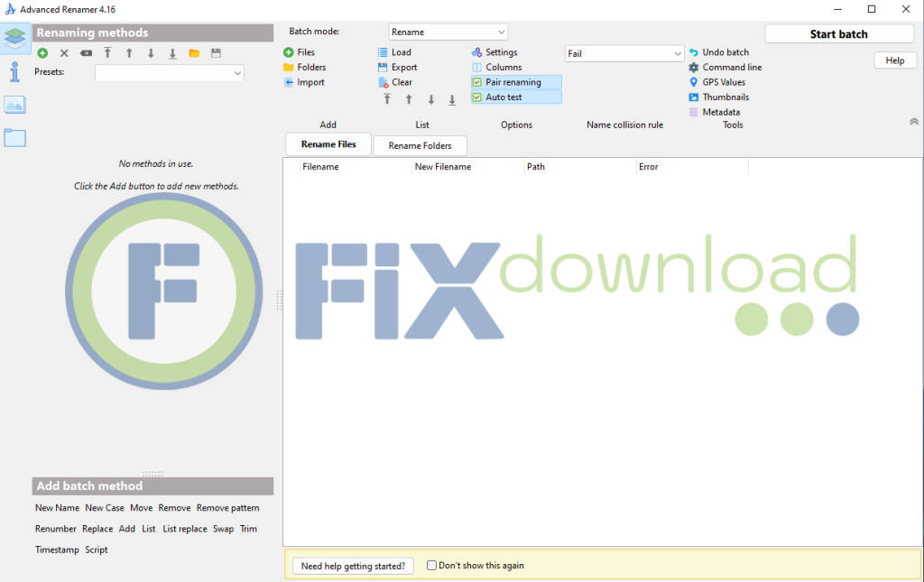Select the Rename Files tab
924x582 pixels.
tap(328, 144)
